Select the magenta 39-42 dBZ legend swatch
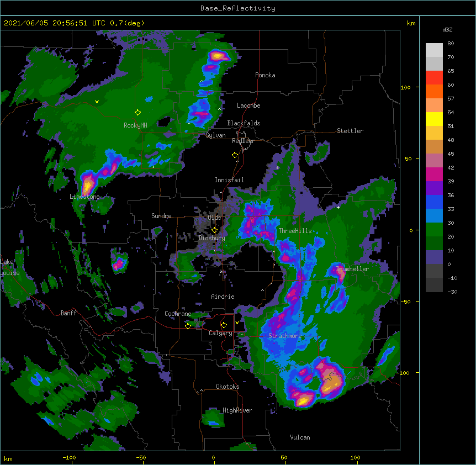 (x=434, y=175)
